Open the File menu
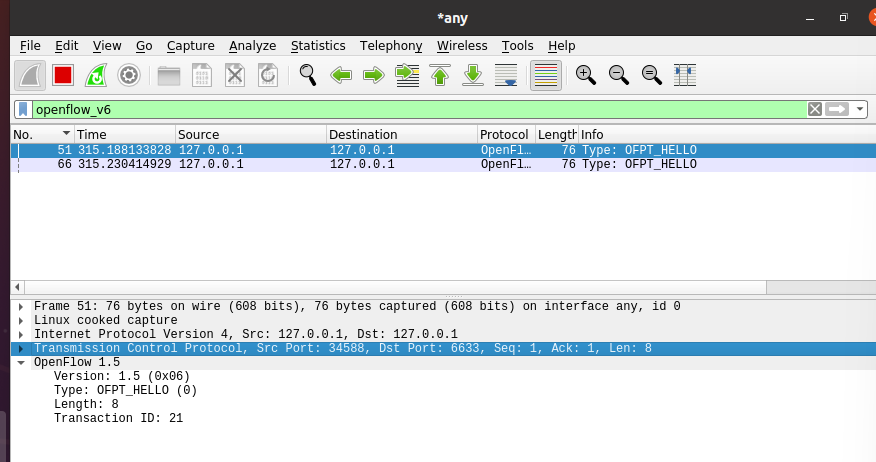Screen dimensions: 876x462 30,46
